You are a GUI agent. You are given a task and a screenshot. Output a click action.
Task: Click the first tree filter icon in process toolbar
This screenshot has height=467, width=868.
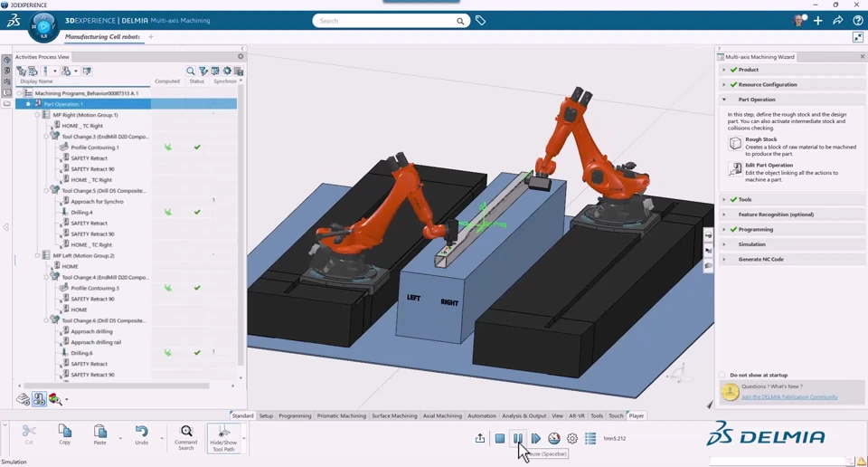(22, 71)
